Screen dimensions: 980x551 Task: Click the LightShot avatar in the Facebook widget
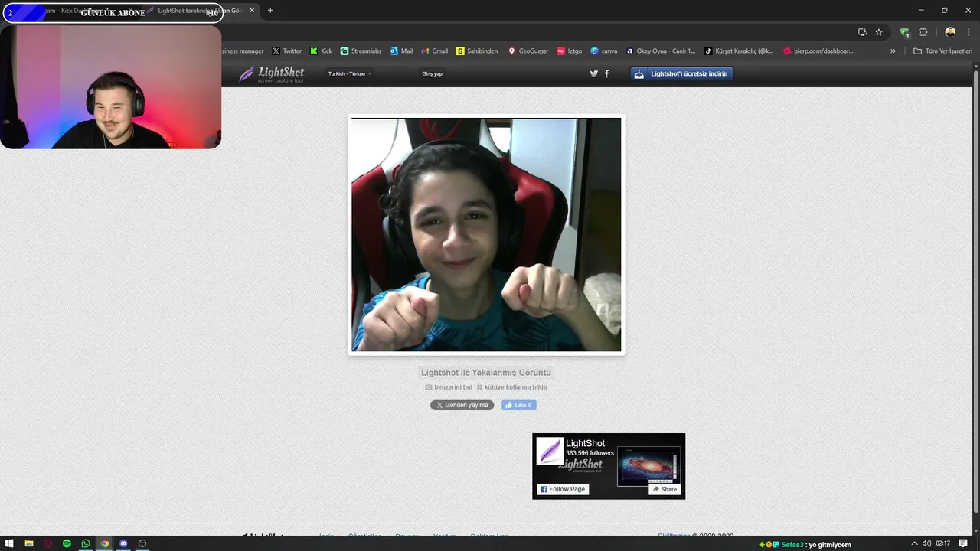click(x=550, y=451)
